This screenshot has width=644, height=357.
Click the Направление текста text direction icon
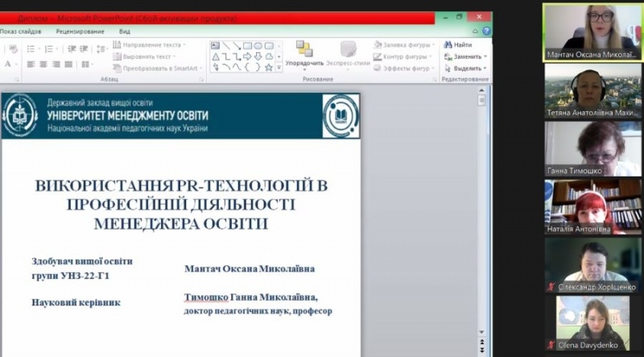[118, 45]
